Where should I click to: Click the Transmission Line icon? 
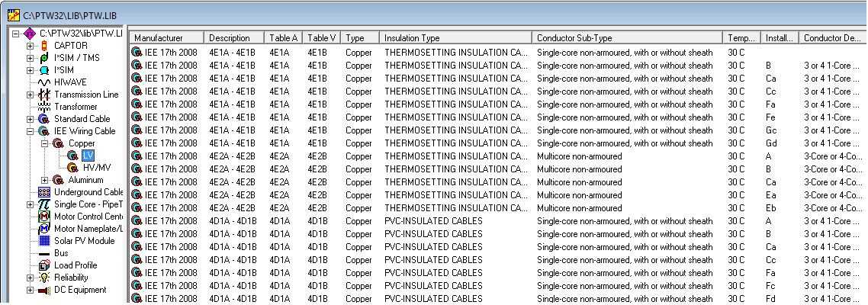(44, 94)
